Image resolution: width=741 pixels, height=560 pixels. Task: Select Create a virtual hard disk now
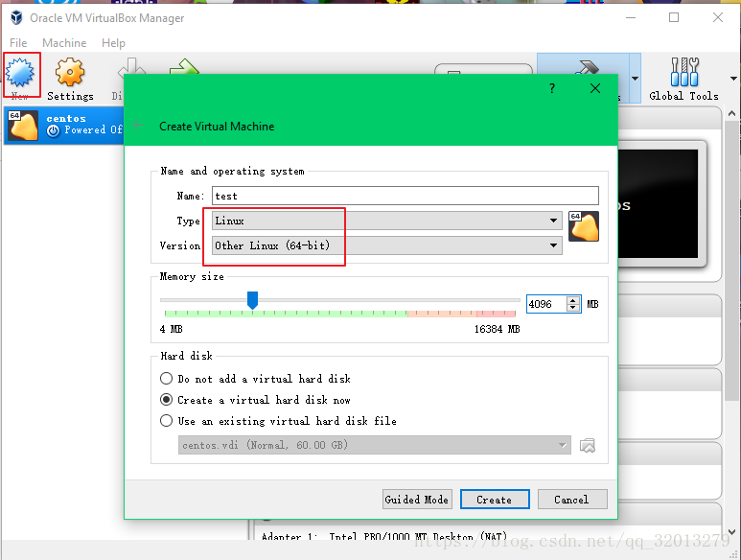256,400
